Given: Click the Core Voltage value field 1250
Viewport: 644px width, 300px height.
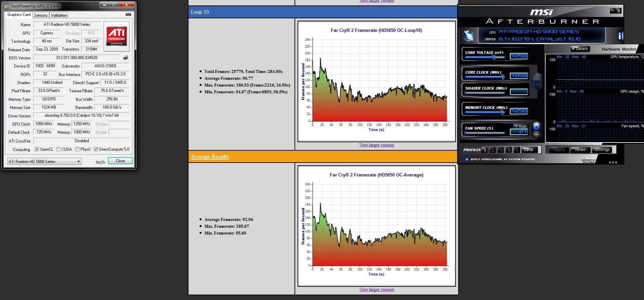Looking at the screenshot, I should (519, 56).
